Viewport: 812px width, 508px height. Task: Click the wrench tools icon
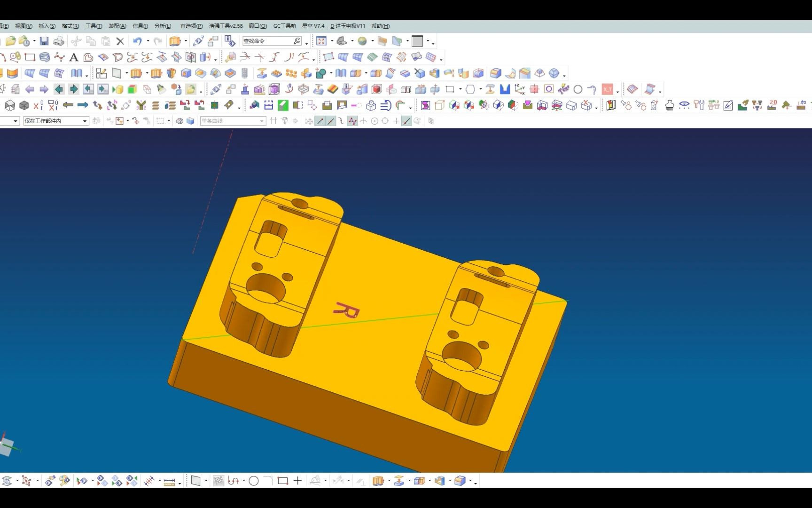pyautogui.click(x=699, y=105)
